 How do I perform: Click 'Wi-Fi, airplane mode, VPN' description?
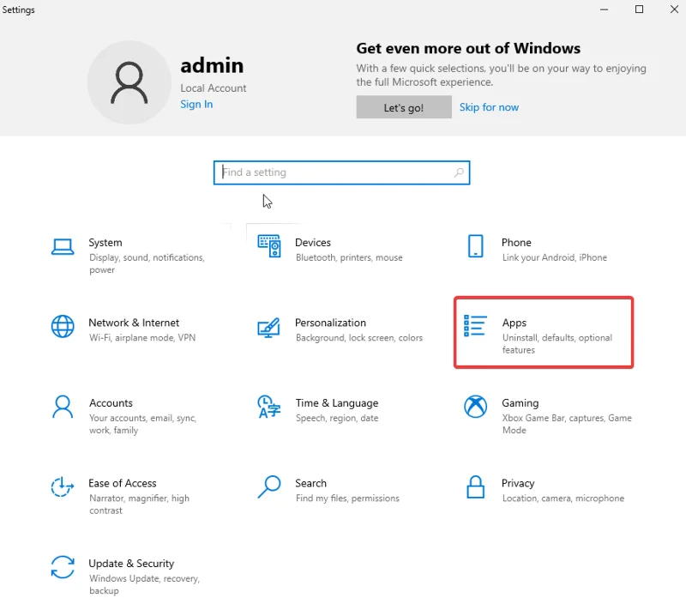142,337
